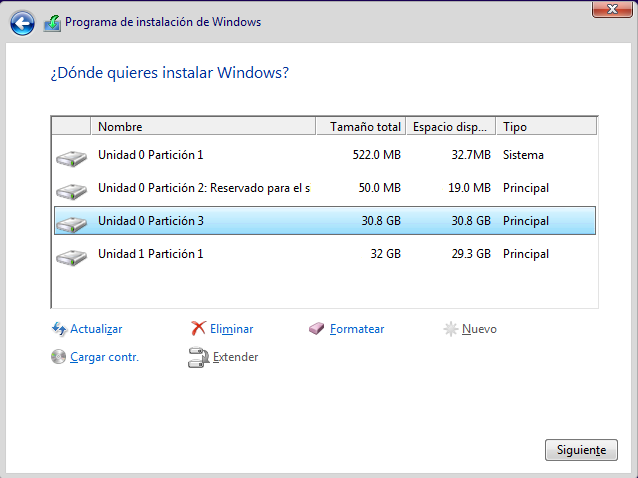Screen dimensions: 638x478
Task: Click the Actualizar refresh icon
Action: pyautogui.click(x=59, y=329)
